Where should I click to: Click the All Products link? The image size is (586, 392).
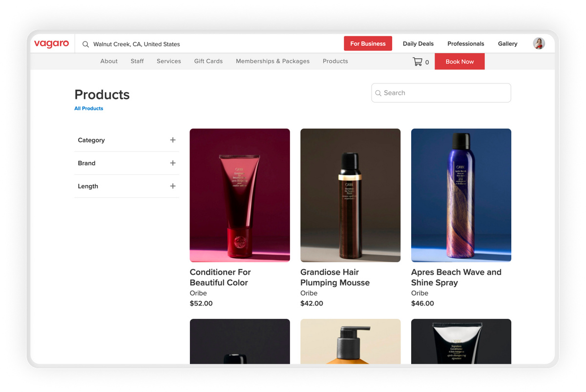click(89, 108)
